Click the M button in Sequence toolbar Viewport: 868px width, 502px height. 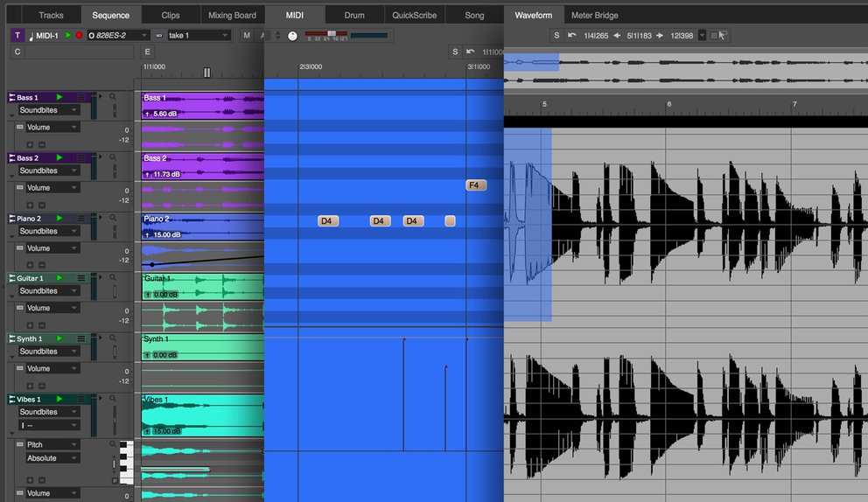[247, 35]
